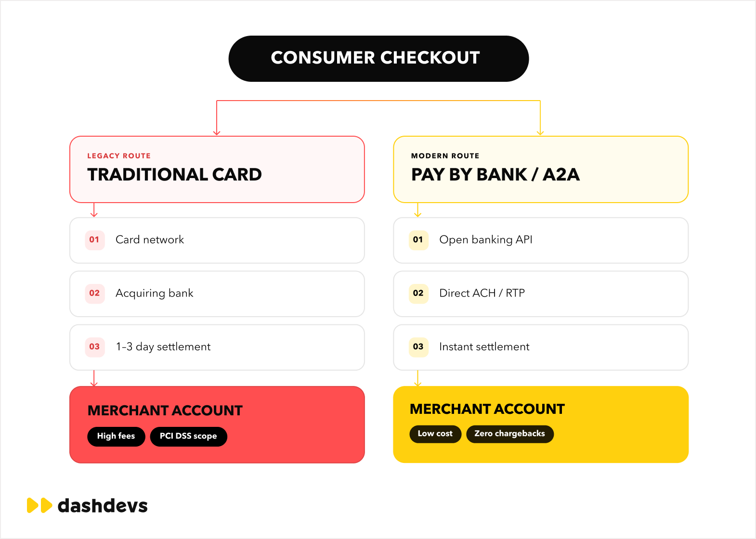Image resolution: width=756 pixels, height=539 pixels.
Task: Click the yellow Merchant Account heading
Action: click(x=487, y=409)
